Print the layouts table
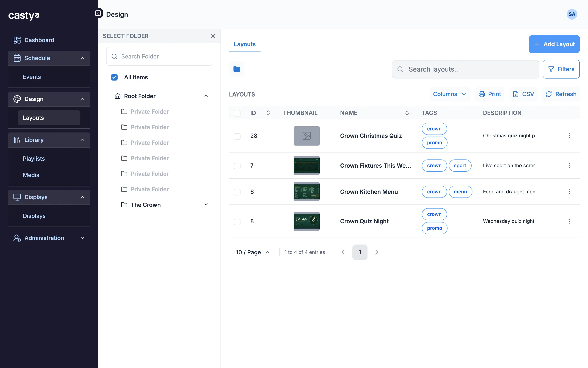 (490, 94)
